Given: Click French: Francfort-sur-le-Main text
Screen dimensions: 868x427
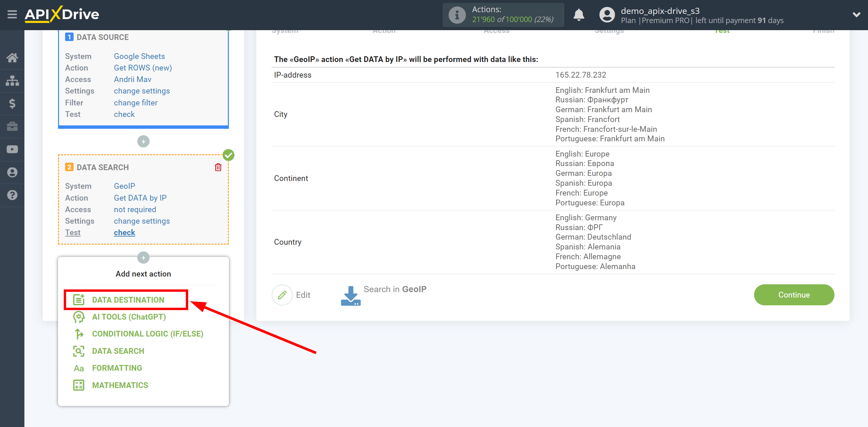Looking at the screenshot, I should [606, 129].
